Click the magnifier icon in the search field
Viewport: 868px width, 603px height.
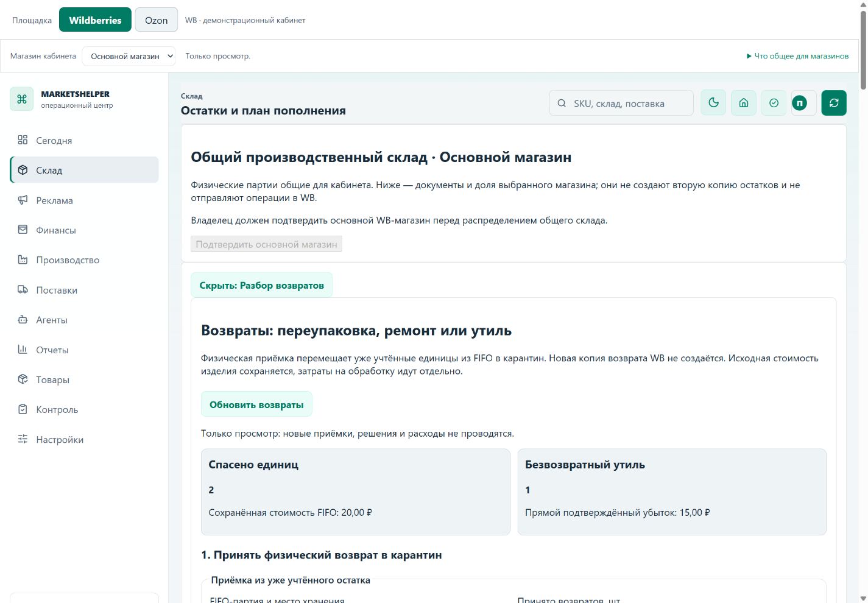click(x=562, y=104)
